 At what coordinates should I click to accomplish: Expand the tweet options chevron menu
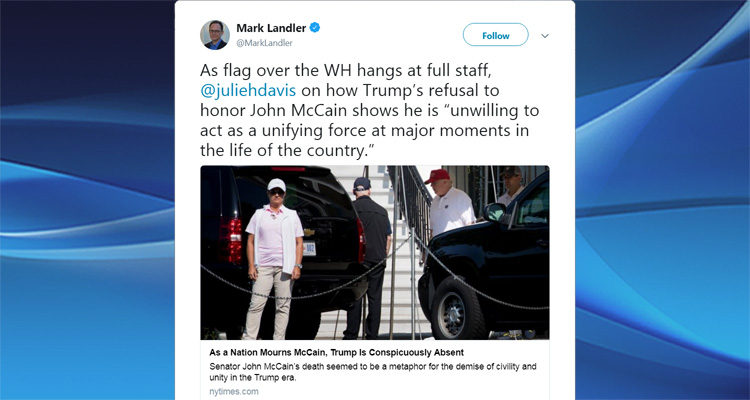pos(545,35)
